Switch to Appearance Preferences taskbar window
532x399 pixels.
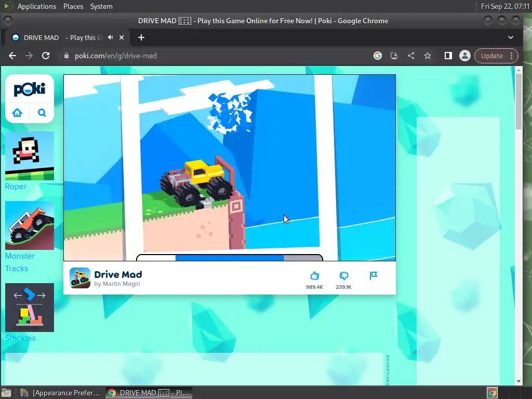[60, 393]
